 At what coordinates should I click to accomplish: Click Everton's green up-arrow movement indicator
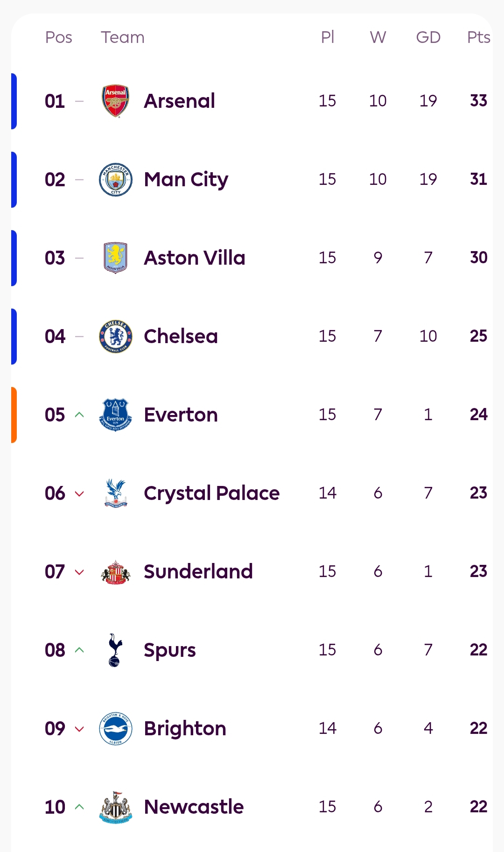pyautogui.click(x=79, y=415)
